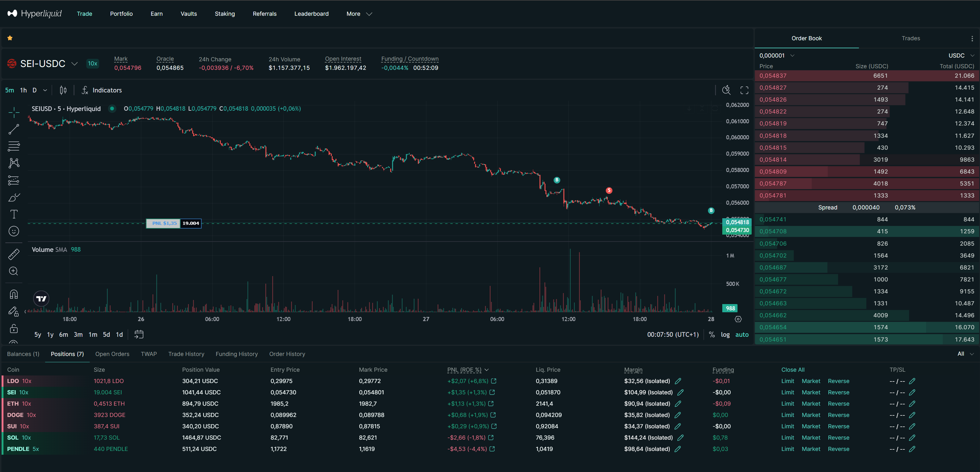980x472 pixels.
Task: Select the text annotation tool
Action: 14,214
